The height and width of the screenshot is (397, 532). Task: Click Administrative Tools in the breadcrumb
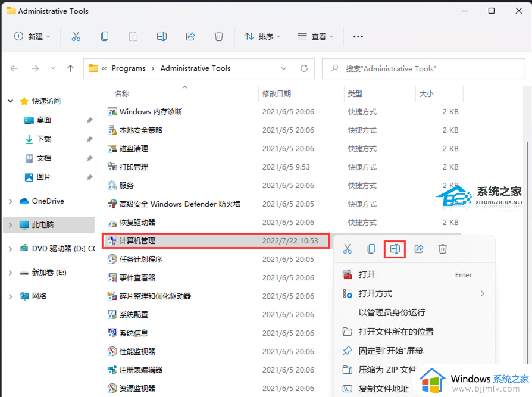coord(195,68)
